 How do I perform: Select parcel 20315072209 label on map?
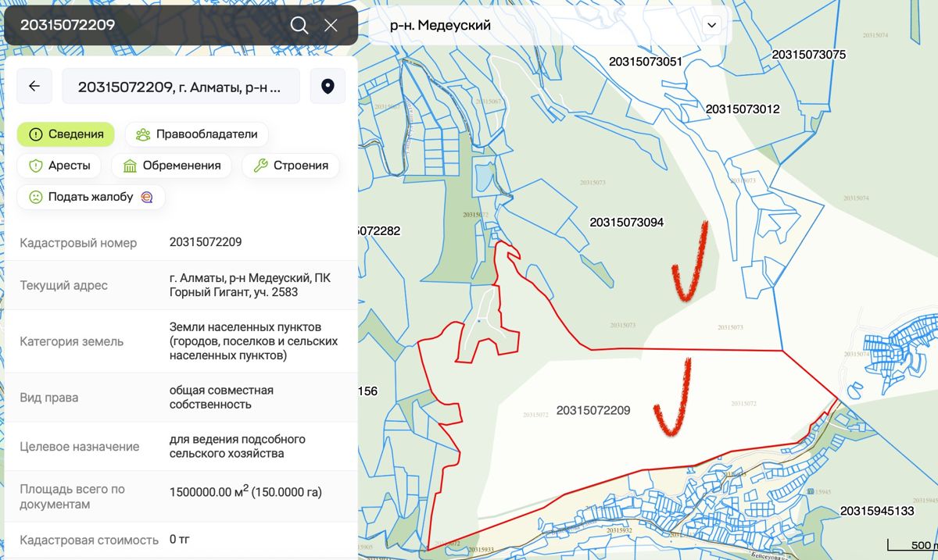pos(593,410)
